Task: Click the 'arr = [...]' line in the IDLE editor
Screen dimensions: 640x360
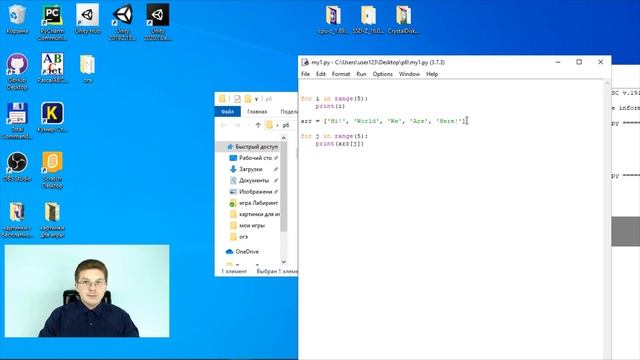Action: (383, 121)
